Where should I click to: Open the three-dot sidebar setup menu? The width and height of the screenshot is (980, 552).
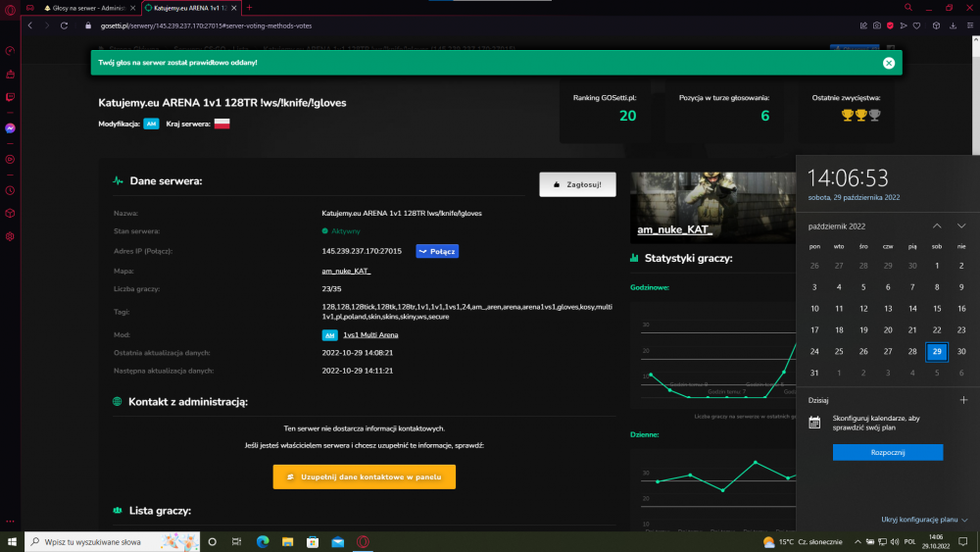10,521
